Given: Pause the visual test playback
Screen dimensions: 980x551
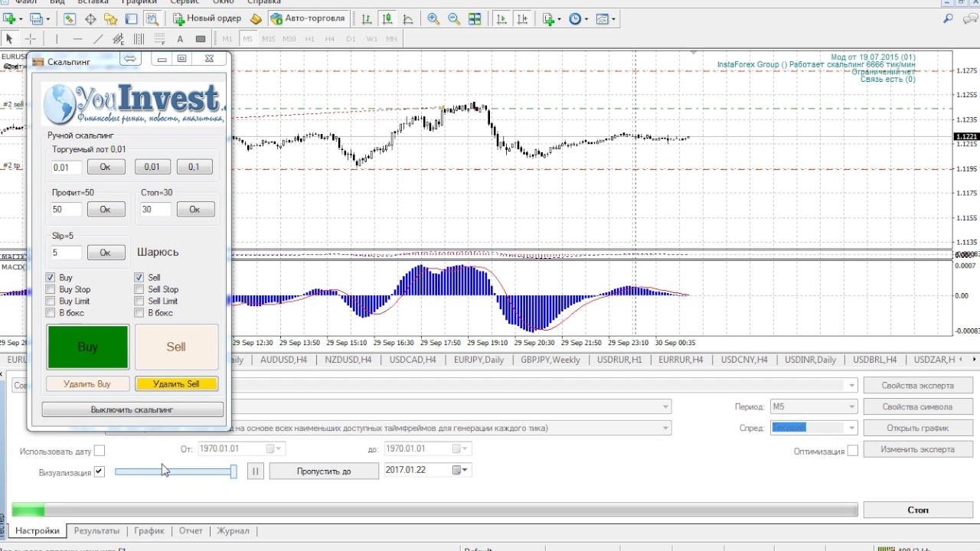Looking at the screenshot, I should tap(255, 471).
